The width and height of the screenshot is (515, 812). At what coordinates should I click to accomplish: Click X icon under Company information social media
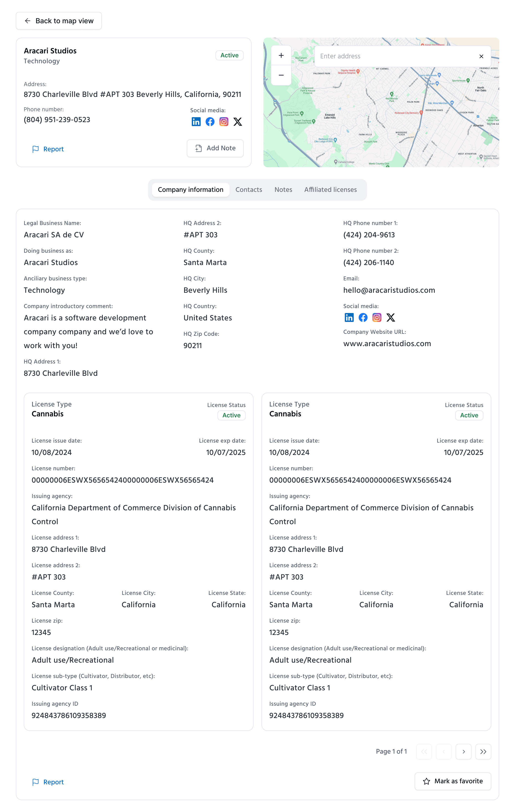tap(391, 317)
